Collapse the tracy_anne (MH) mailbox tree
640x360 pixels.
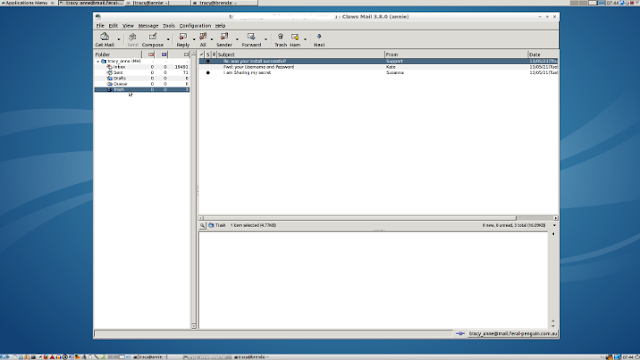[98, 61]
